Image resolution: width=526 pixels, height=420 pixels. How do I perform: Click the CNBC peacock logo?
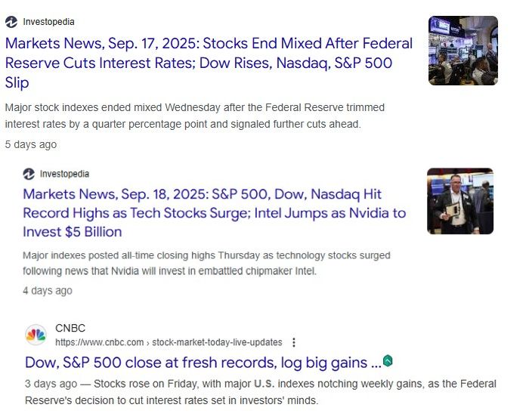[x=36, y=335]
